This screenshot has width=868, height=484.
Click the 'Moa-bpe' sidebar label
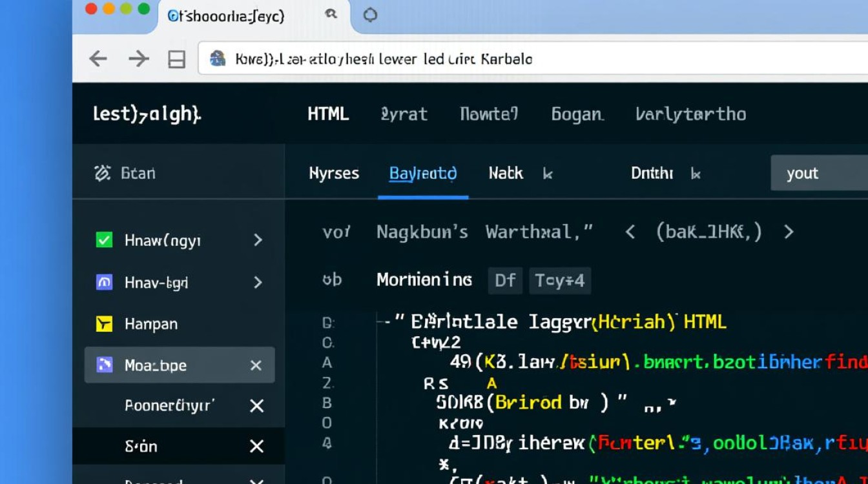(x=156, y=365)
